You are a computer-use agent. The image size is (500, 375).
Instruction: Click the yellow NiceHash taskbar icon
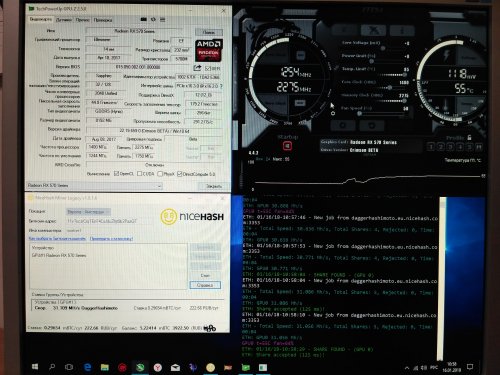tap(210, 367)
